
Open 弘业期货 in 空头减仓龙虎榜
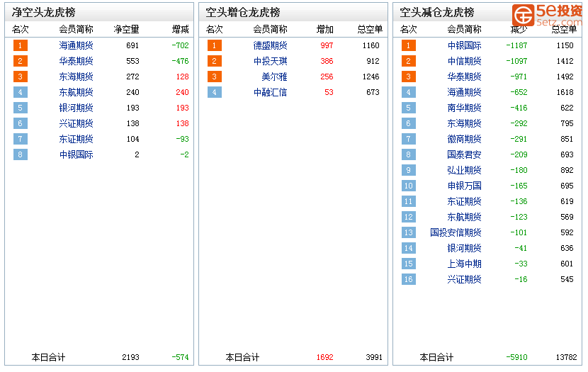[464, 170]
